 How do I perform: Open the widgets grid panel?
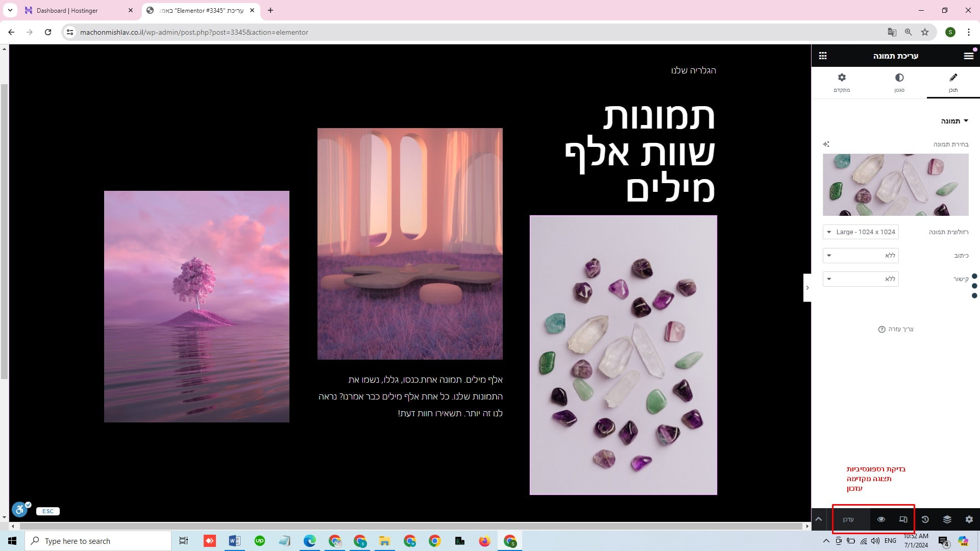click(823, 56)
